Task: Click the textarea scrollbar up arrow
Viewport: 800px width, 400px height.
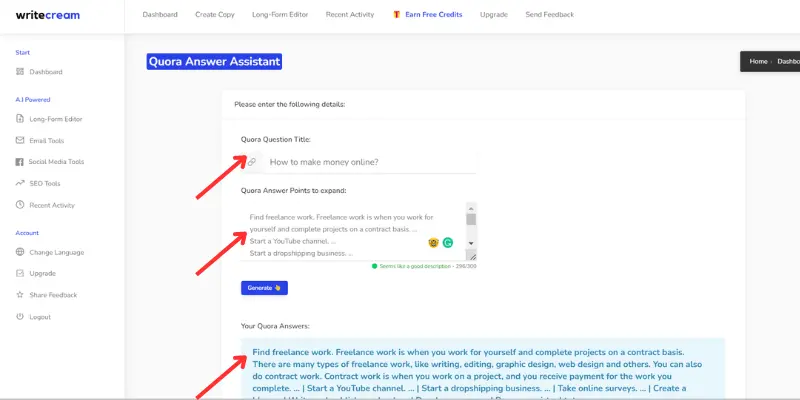Action: pyautogui.click(x=471, y=208)
